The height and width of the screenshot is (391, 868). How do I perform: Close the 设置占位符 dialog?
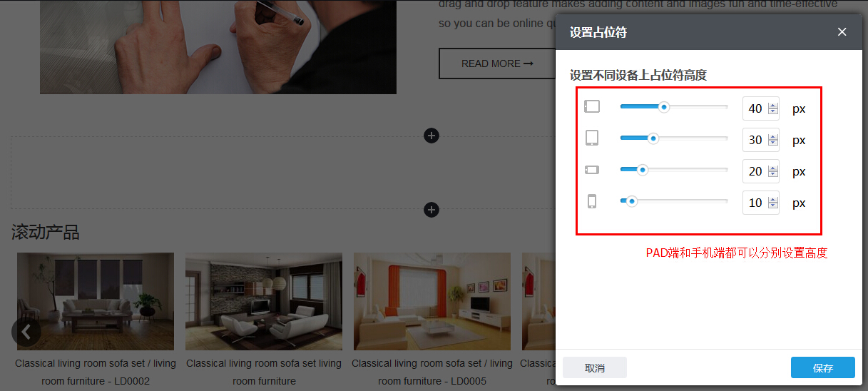pos(842,32)
